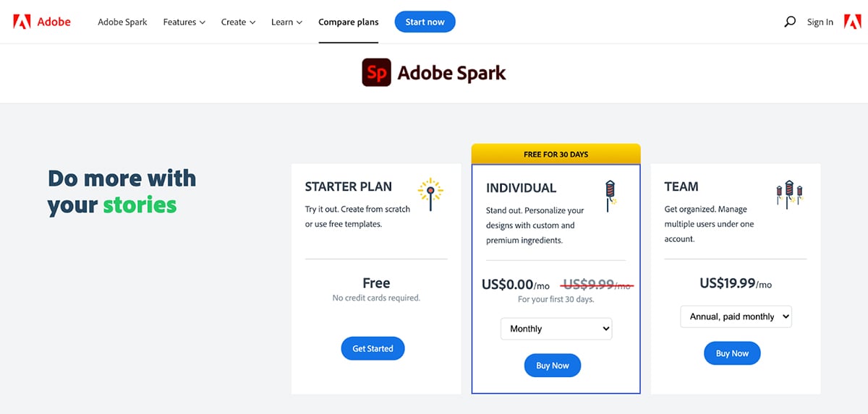Expand the Features menu
This screenshot has height=414, width=868.
click(184, 22)
